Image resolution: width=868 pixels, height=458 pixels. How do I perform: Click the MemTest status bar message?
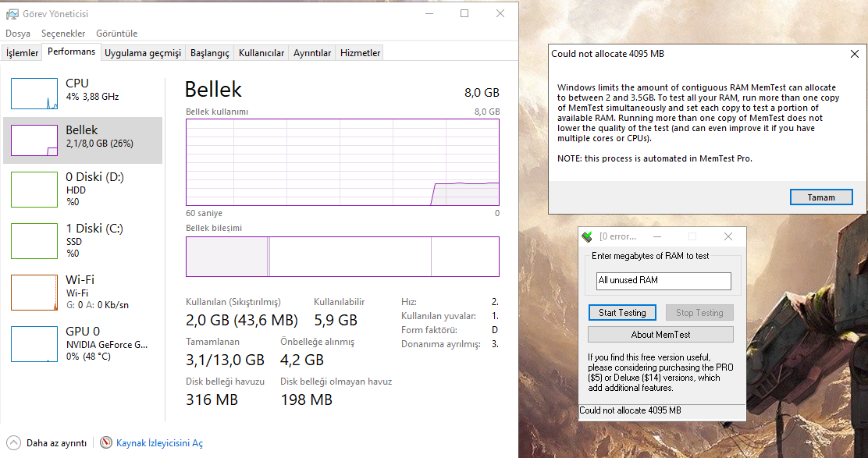click(630, 410)
